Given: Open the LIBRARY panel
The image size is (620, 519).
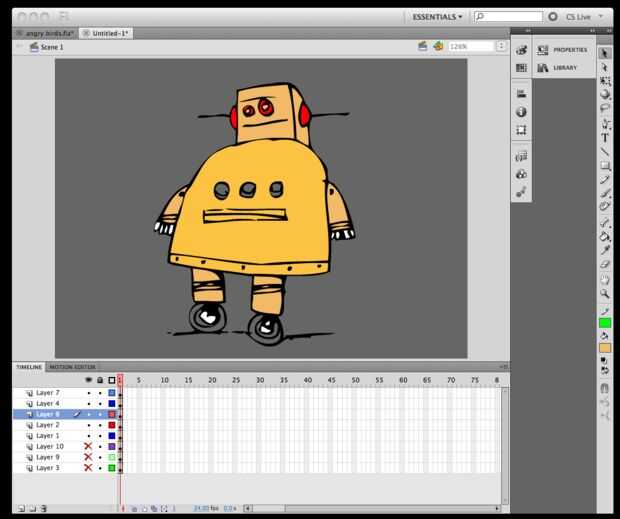Looking at the screenshot, I should point(558,68).
